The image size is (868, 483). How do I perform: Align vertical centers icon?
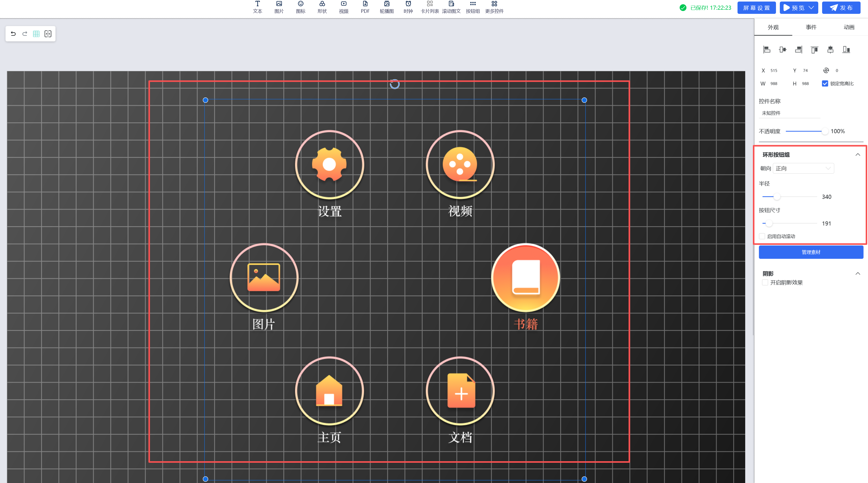click(x=830, y=49)
